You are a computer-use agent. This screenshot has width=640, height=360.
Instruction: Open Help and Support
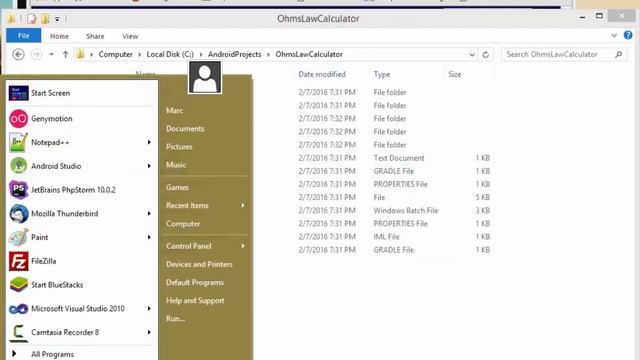pos(195,301)
